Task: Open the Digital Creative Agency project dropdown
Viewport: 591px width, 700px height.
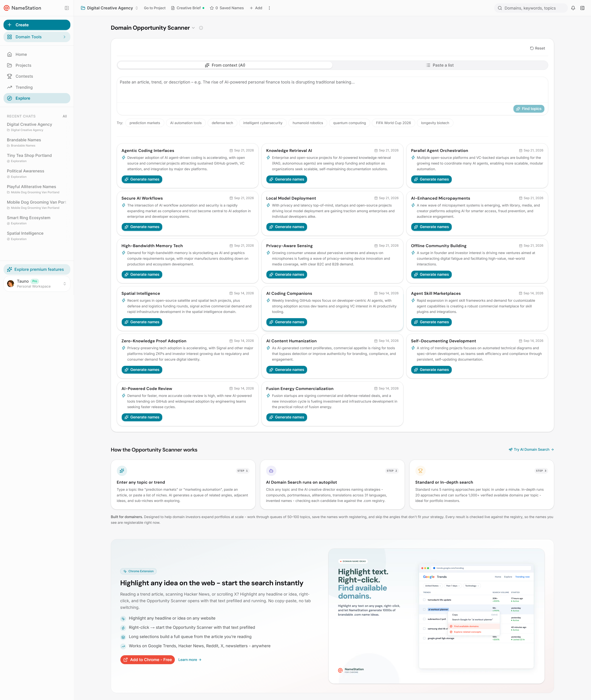Action: 110,8
